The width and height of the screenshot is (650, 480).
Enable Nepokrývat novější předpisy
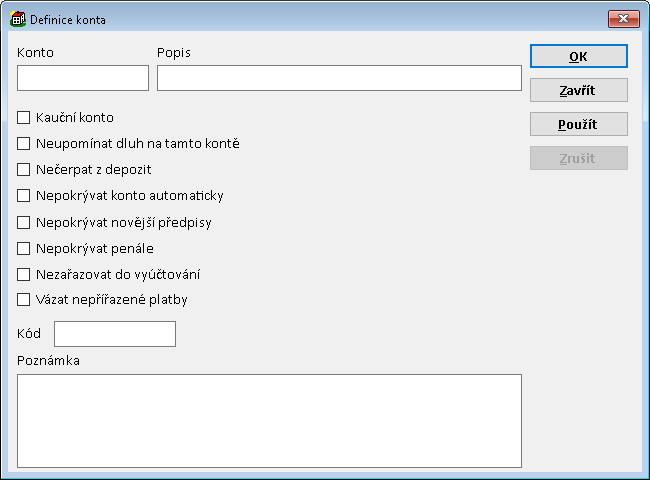24,222
